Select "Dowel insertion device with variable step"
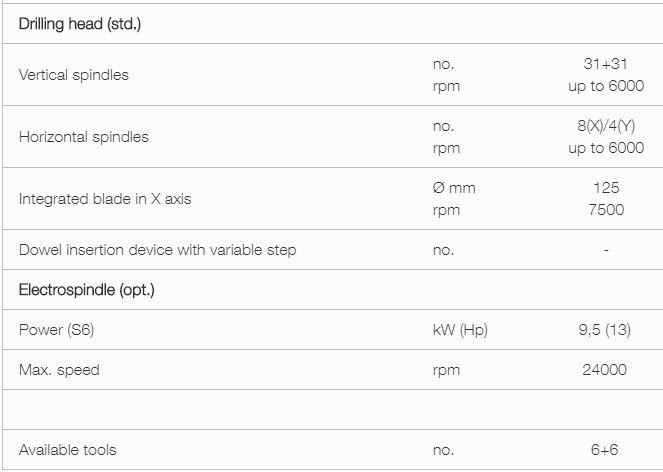This screenshot has width=663, height=472. 158,250
